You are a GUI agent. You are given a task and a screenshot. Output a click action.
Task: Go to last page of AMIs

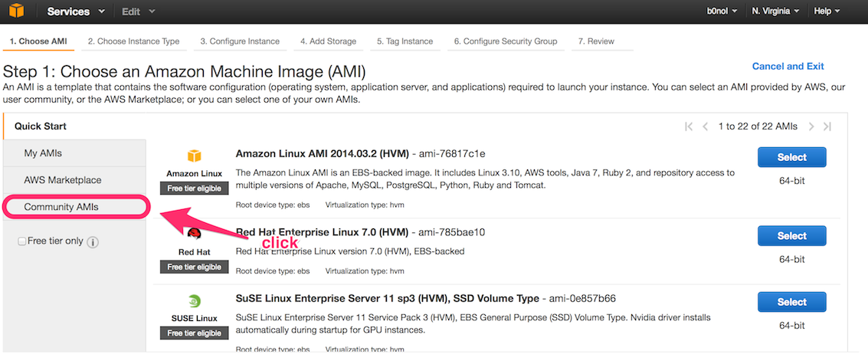pos(827,126)
